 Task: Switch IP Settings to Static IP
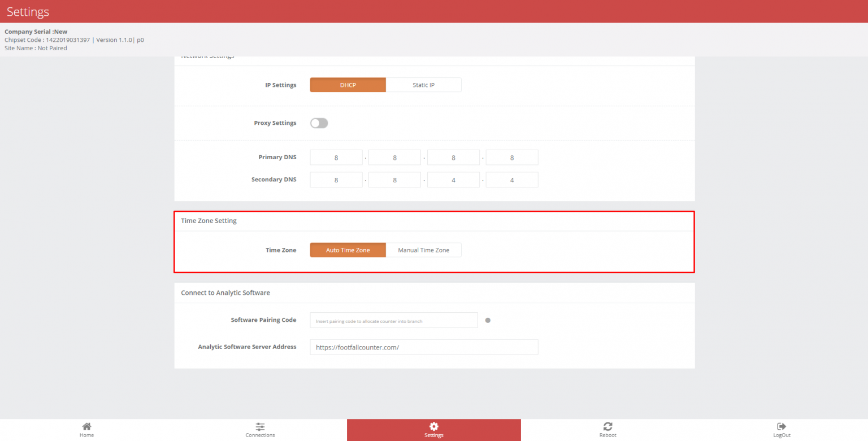(423, 85)
